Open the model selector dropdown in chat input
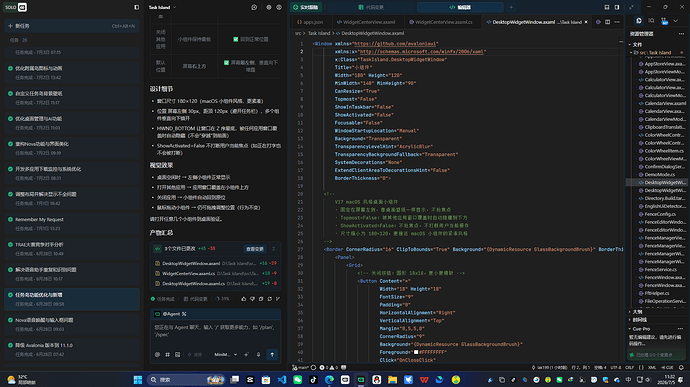 [x=225, y=354]
